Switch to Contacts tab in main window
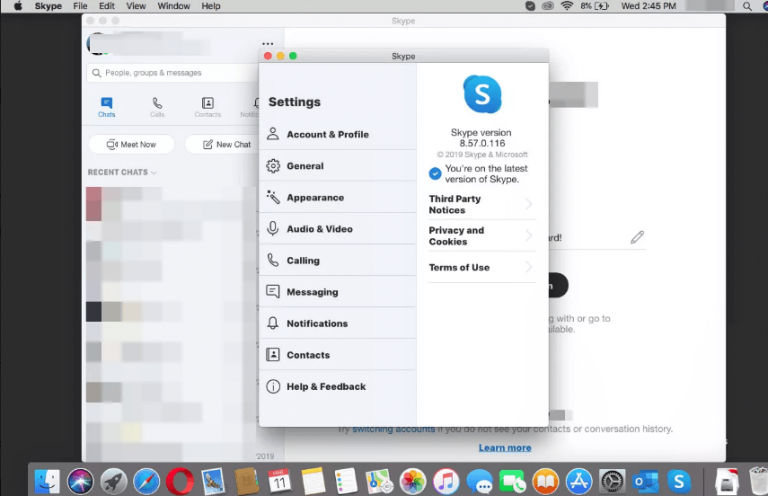 208,107
